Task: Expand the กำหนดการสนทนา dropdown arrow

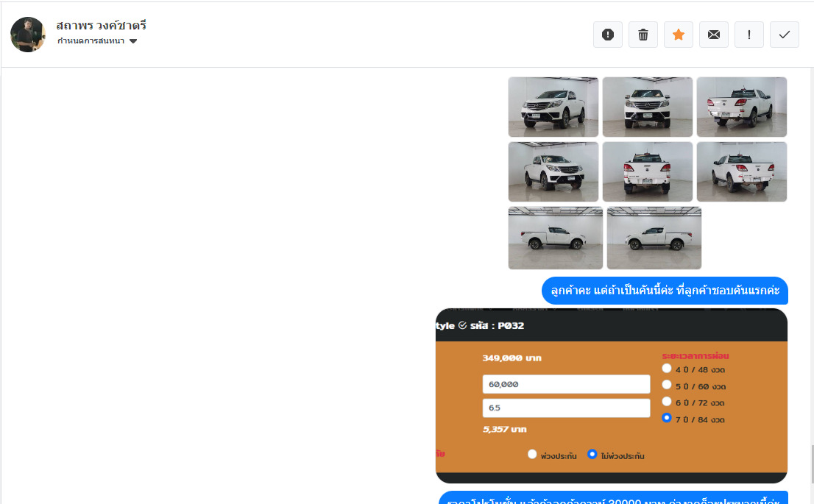Action: (133, 41)
